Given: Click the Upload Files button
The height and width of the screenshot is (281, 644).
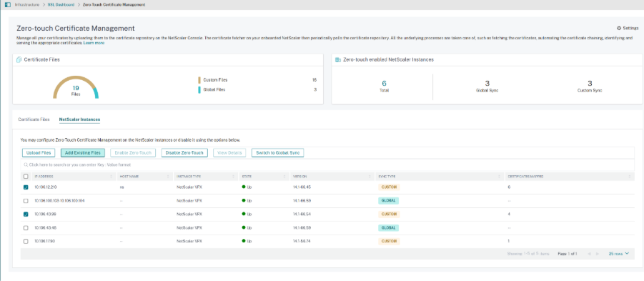Looking at the screenshot, I should click(39, 153).
